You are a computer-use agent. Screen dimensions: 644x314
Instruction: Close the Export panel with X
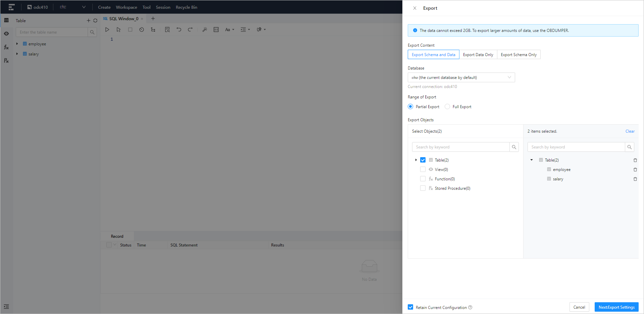coord(415,8)
